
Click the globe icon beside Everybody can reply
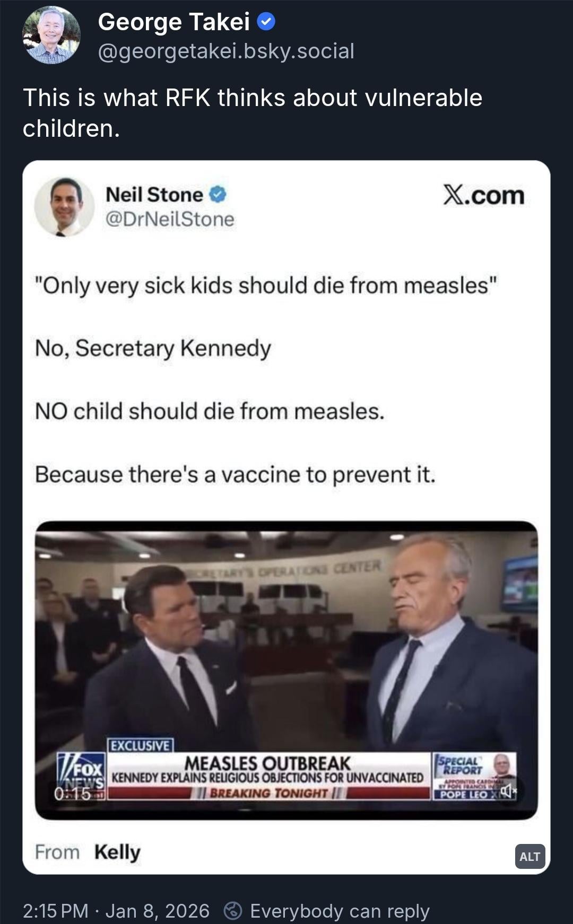click(233, 911)
